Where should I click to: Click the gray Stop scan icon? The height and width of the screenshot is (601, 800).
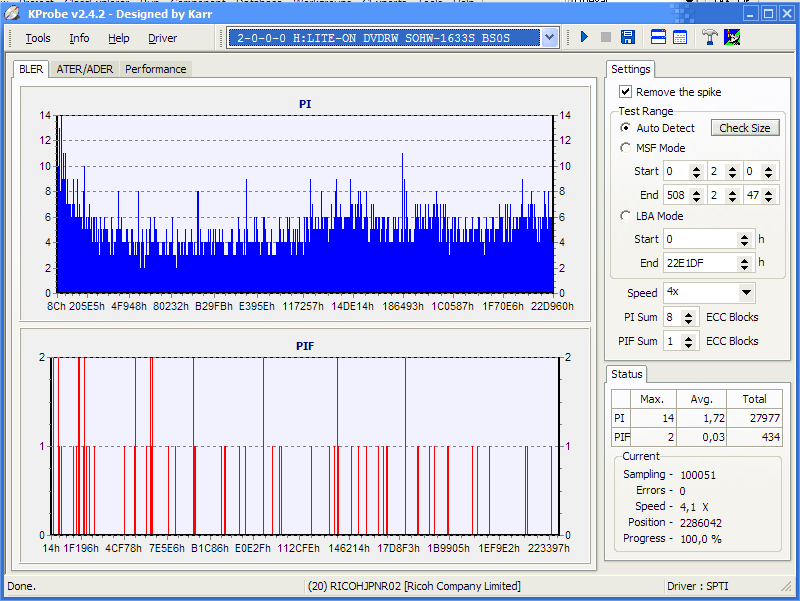(606, 37)
